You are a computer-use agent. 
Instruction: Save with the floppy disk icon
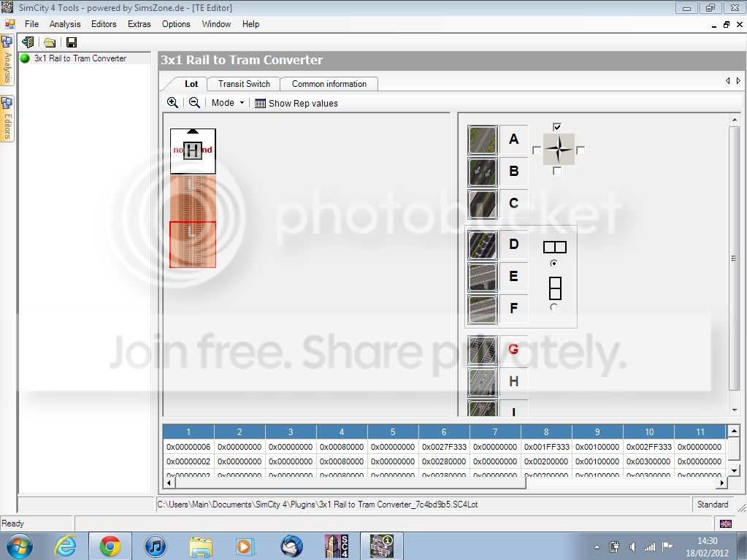click(x=72, y=43)
